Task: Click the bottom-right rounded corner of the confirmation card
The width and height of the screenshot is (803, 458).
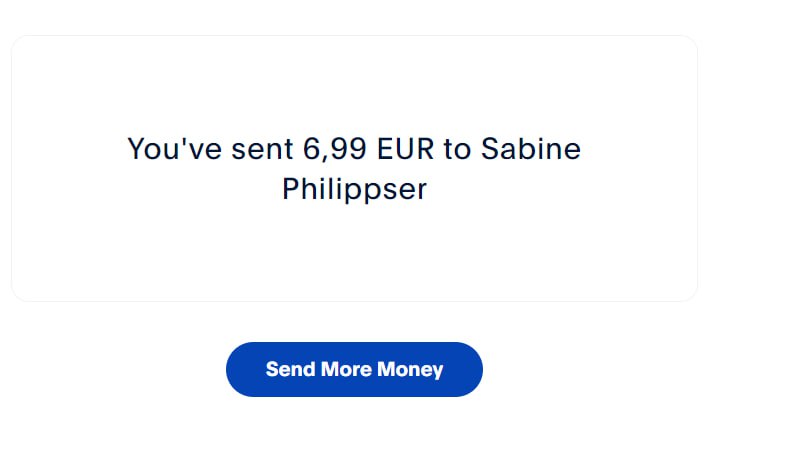Action: pyautogui.click(x=689, y=293)
